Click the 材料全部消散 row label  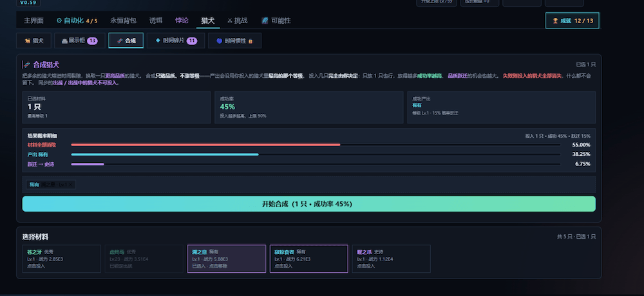click(x=41, y=145)
